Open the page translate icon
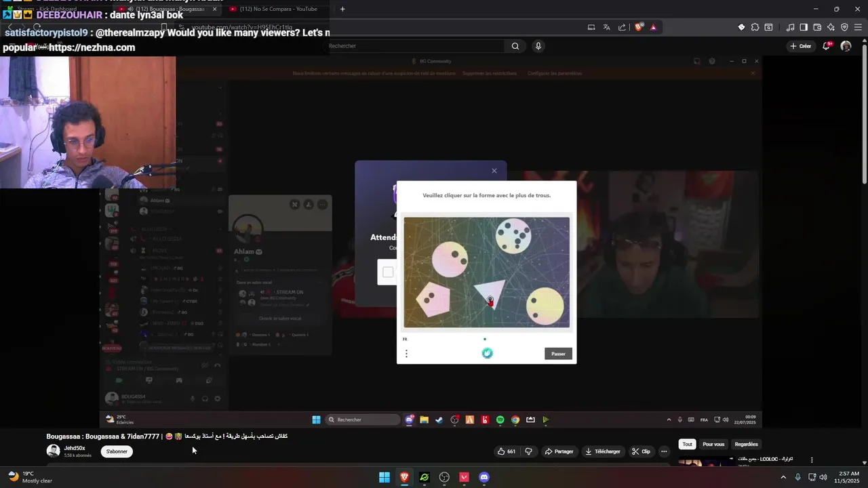The height and width of the screenshot is (488, 868). (x=607, y=27)
